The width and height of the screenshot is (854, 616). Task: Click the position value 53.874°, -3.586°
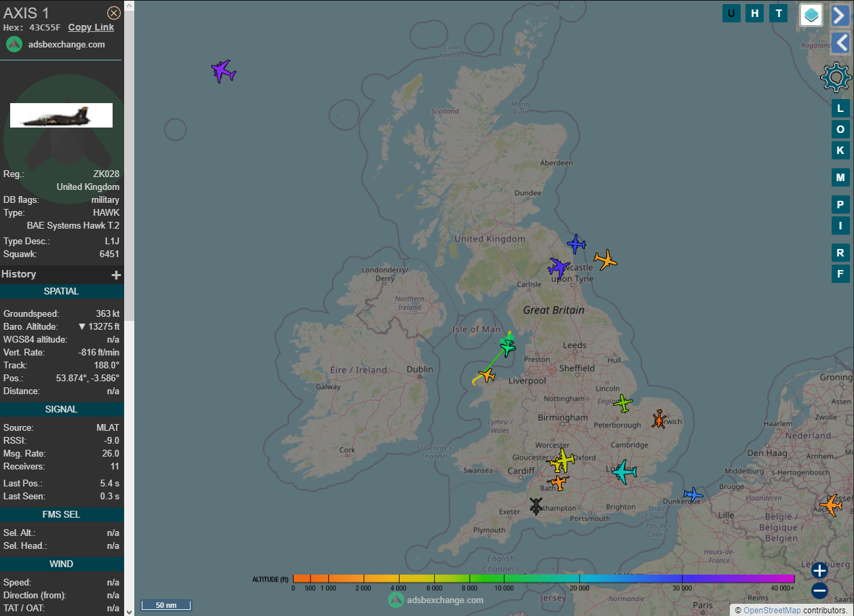[88, 379]
